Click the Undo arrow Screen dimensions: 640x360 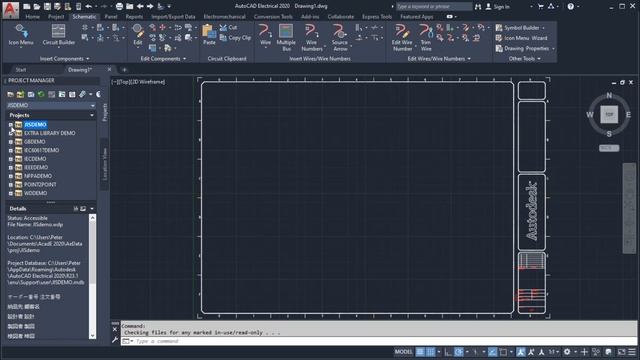(x=89, y=6)
